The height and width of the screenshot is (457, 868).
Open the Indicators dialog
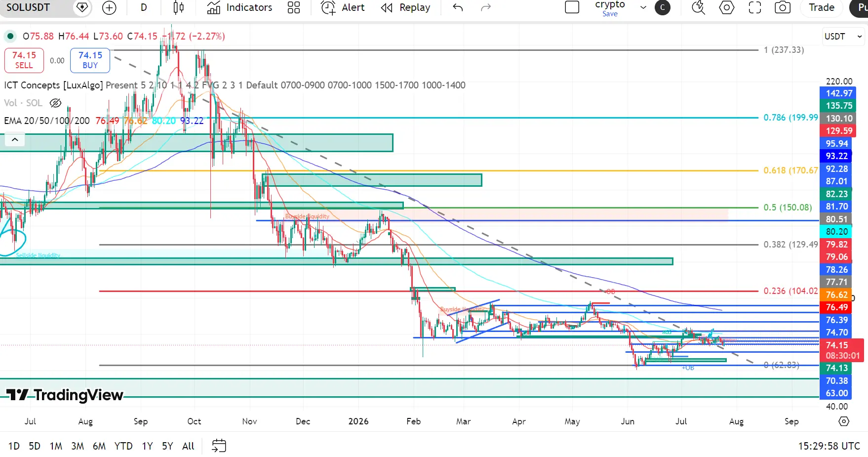pyautogui.click(x=239, y=7)
